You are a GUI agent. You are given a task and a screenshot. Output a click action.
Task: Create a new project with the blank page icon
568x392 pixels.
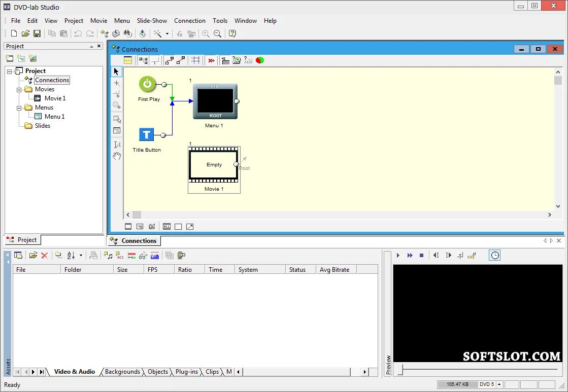click(14, 33)
